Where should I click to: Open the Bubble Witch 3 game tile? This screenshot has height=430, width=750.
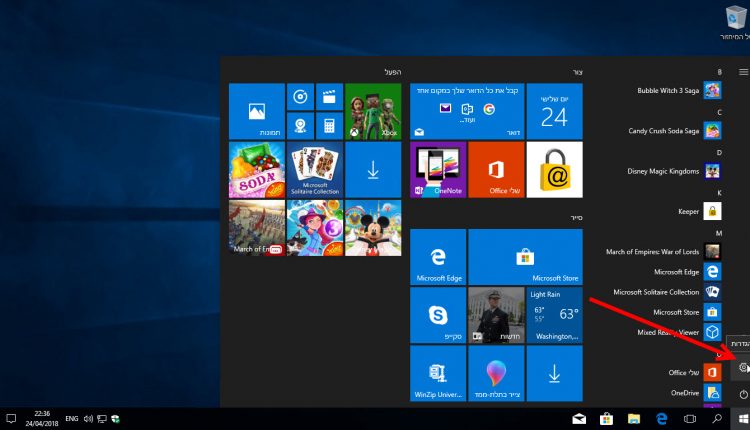(x=315, y=228)
